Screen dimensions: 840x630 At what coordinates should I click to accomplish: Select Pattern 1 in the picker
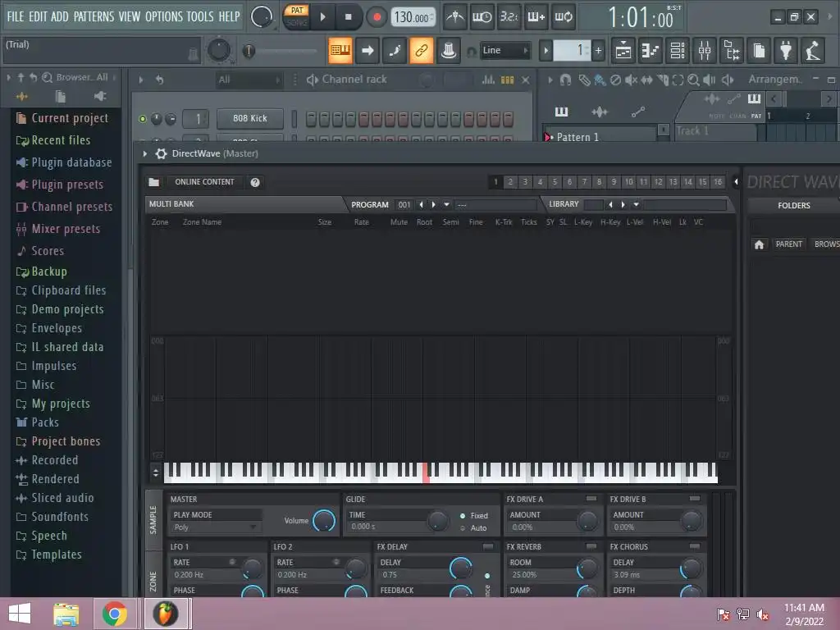click(600, 137)
